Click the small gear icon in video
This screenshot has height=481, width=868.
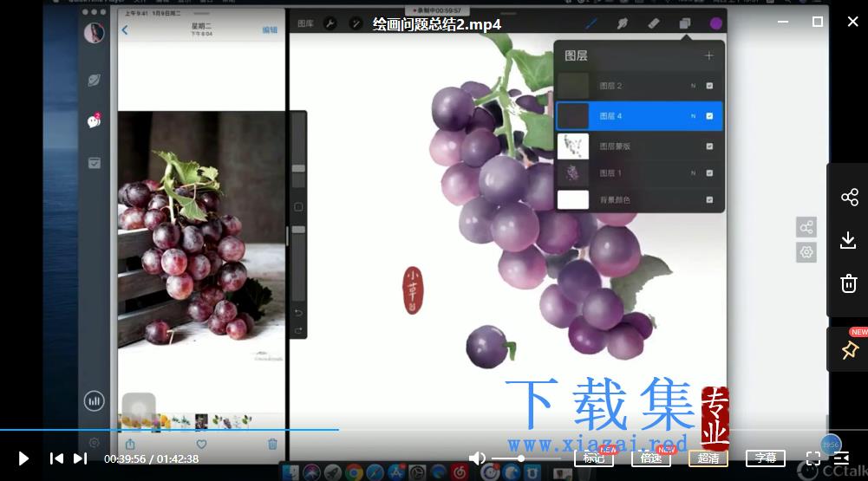coord(806,252)
